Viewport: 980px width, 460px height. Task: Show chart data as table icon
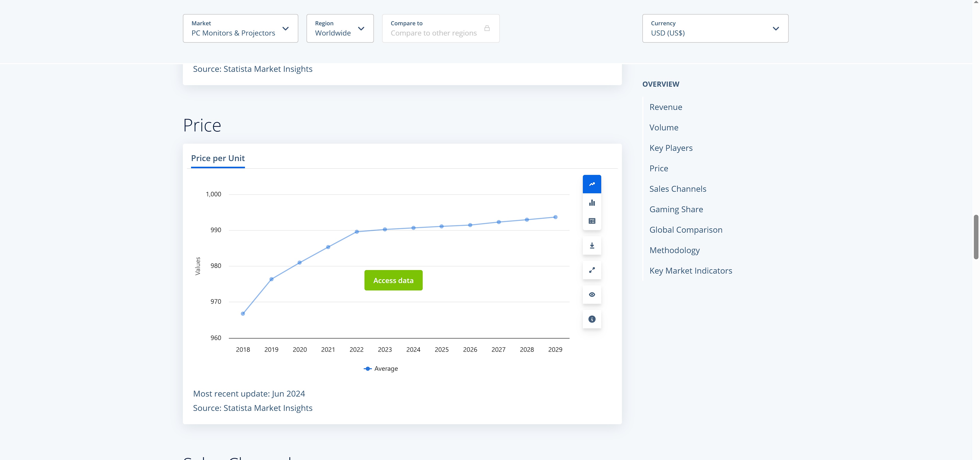(592, 221)
